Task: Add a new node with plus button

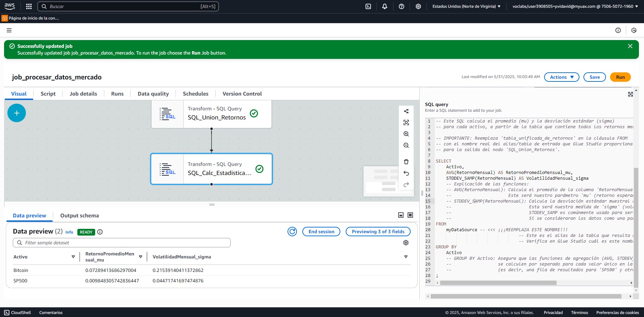Action: tap(16, 113)
